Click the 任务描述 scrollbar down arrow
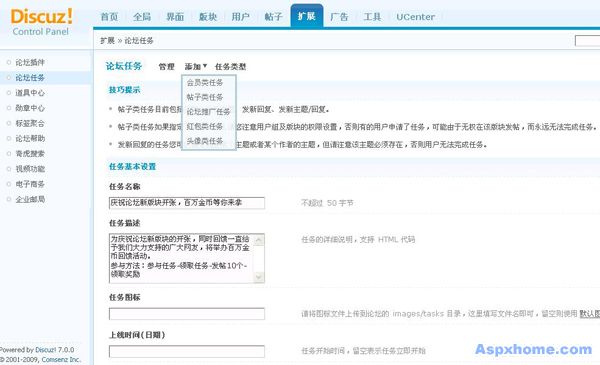Image resolution: width=600 pixels, height=365 pixels. coord(259,277)
